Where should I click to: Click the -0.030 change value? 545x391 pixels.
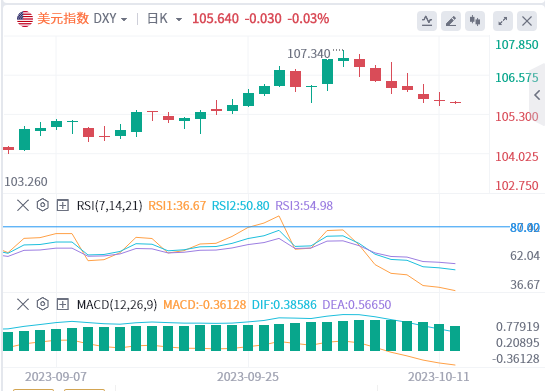263,19
